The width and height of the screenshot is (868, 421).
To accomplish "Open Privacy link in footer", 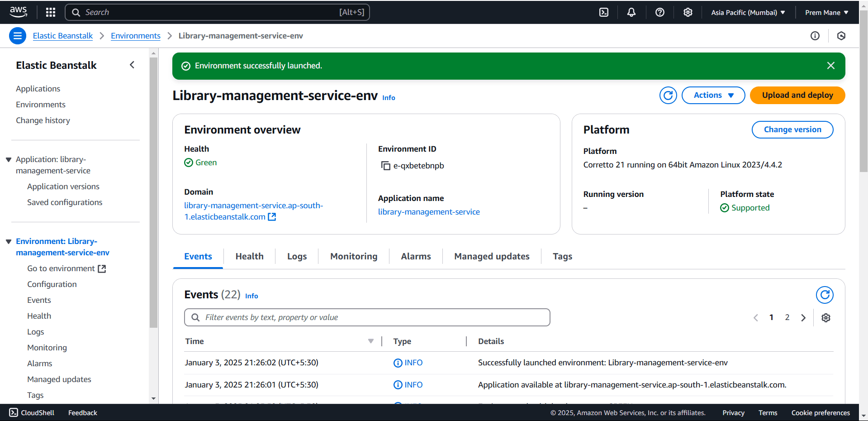I will pos(733,413).
